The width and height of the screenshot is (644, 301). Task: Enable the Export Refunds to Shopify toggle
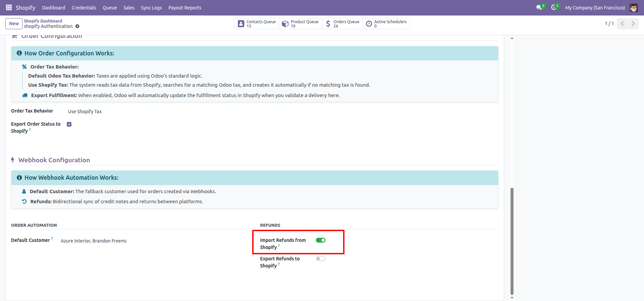click(321, 259)
